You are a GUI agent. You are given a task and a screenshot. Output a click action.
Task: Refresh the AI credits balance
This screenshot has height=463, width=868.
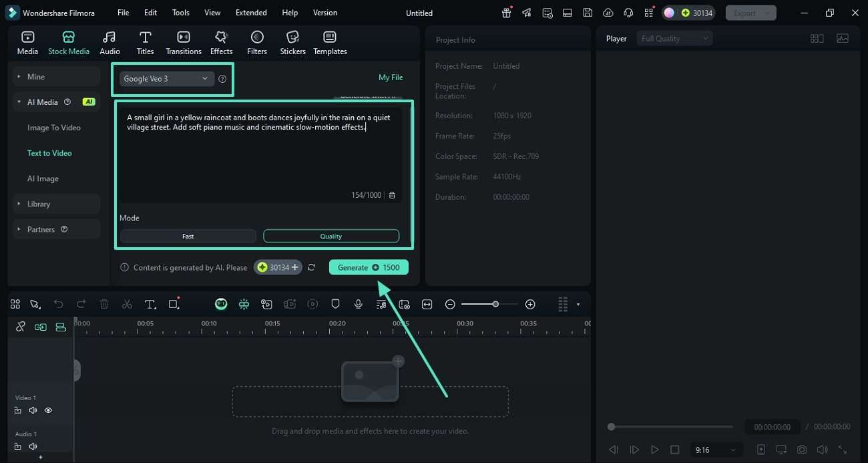point(311,267)
